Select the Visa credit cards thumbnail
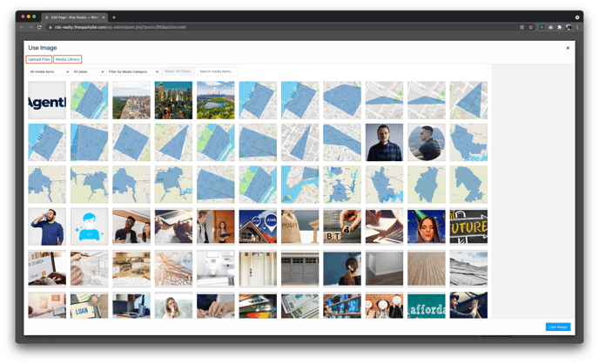The width and height of the screenshot is (599, 364). pos(258,305)
